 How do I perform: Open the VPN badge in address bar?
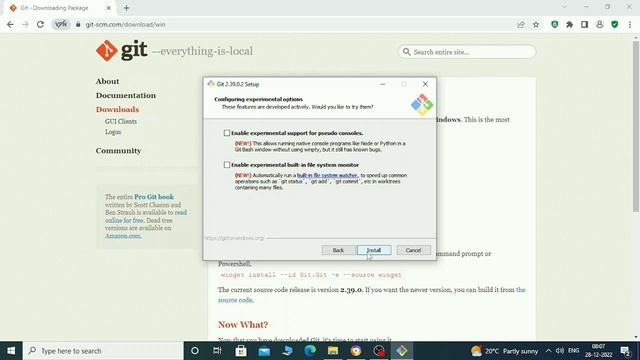[x=61, y=24]
